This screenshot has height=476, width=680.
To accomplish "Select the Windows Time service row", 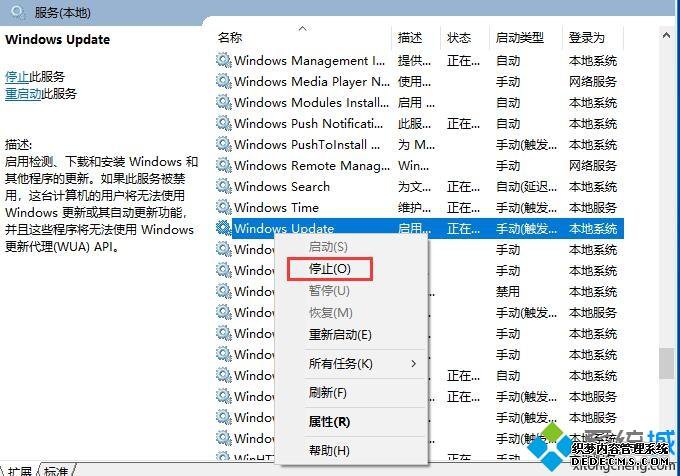I will [x=420, y=207].
